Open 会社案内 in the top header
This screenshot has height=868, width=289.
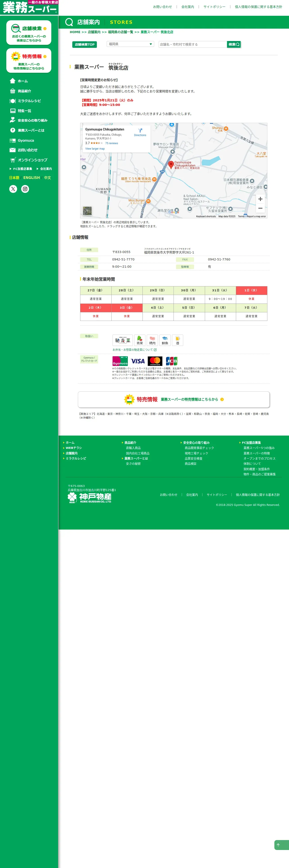click(x=188, y=7)
